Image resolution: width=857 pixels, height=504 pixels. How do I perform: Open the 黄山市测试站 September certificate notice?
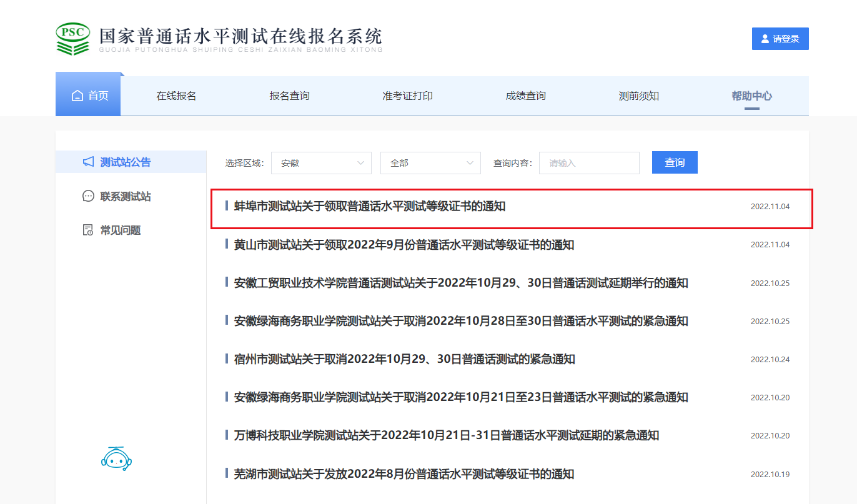pyautogui.click(x=404, y=245)
